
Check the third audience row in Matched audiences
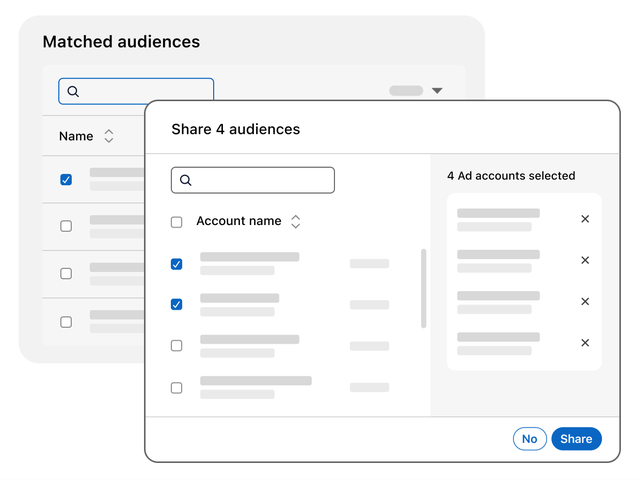click(66, 273)
